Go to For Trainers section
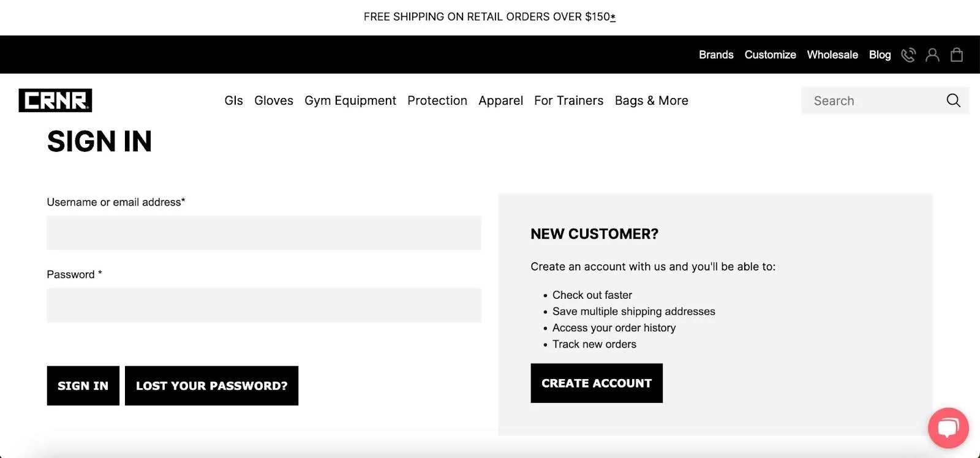 coord(568,100)
